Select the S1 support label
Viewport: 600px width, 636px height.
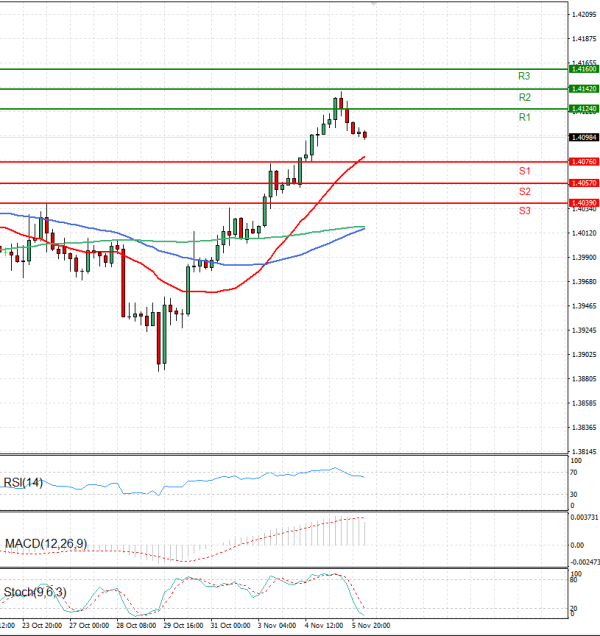pyautogui.click(x=523, y=172)
